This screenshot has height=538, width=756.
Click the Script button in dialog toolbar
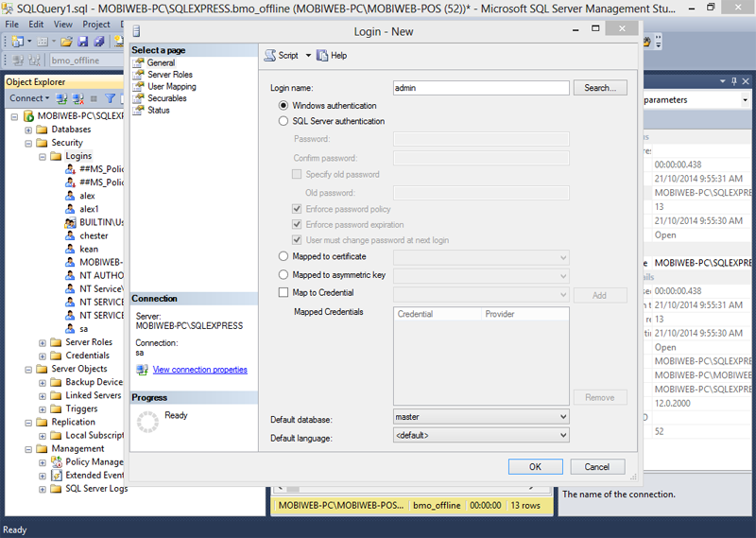click(x=282, y=56)
